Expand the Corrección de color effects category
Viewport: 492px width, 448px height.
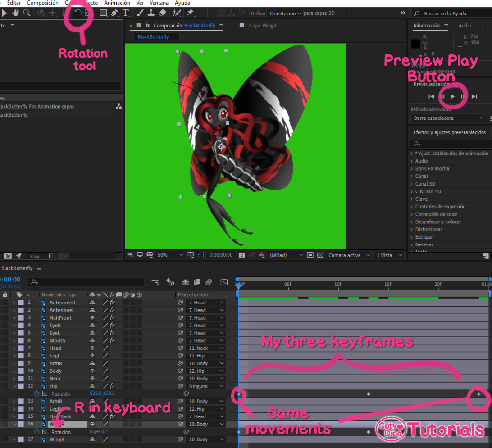(x=411, y=214)
